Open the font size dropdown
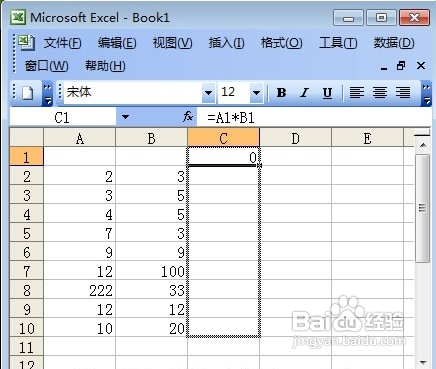 click(256, 93)
